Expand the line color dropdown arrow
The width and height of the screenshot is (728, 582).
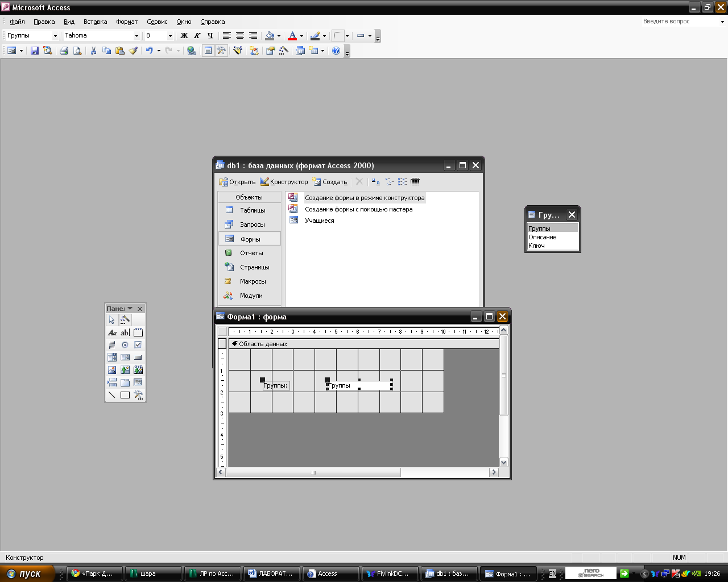point(324,36)
